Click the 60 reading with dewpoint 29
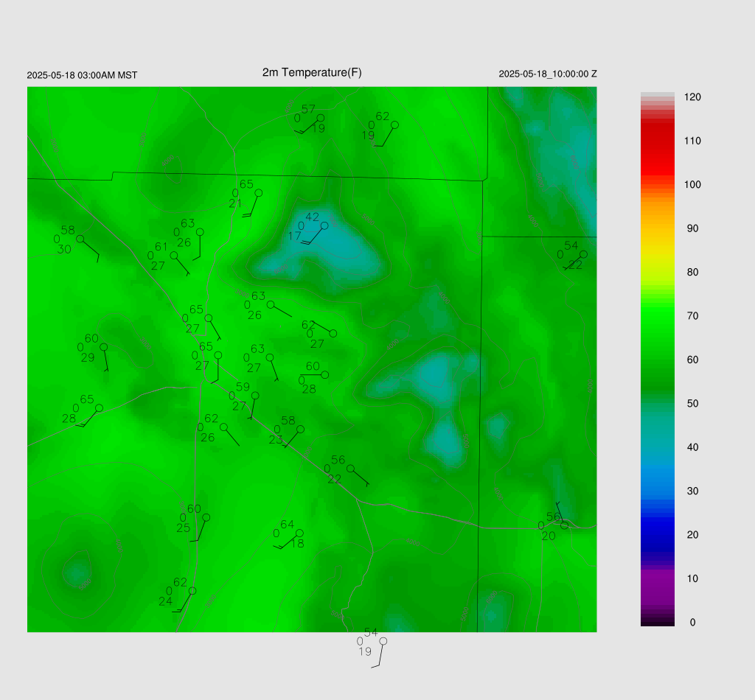This screenshot has width=755, height=700. tap(91, 339)
